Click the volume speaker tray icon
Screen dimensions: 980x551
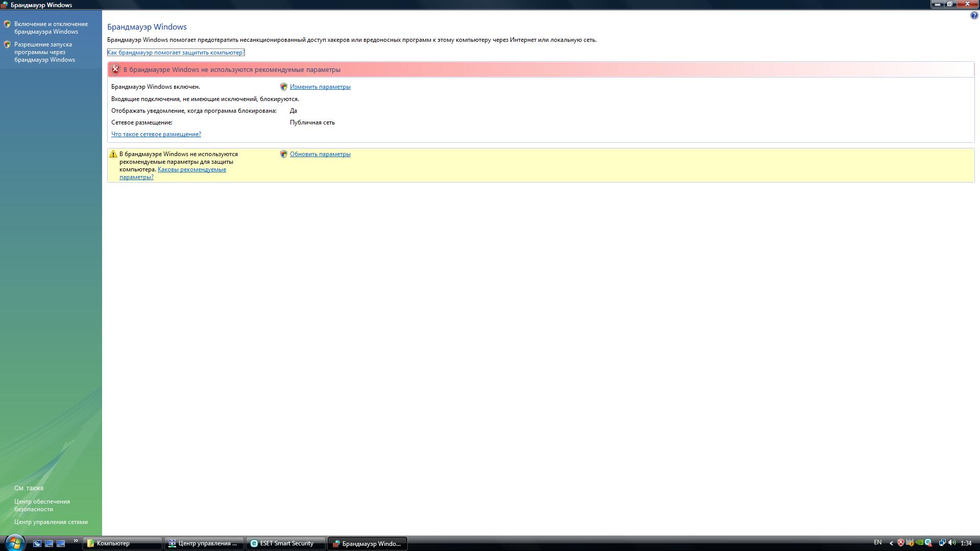tap(952, 543)
